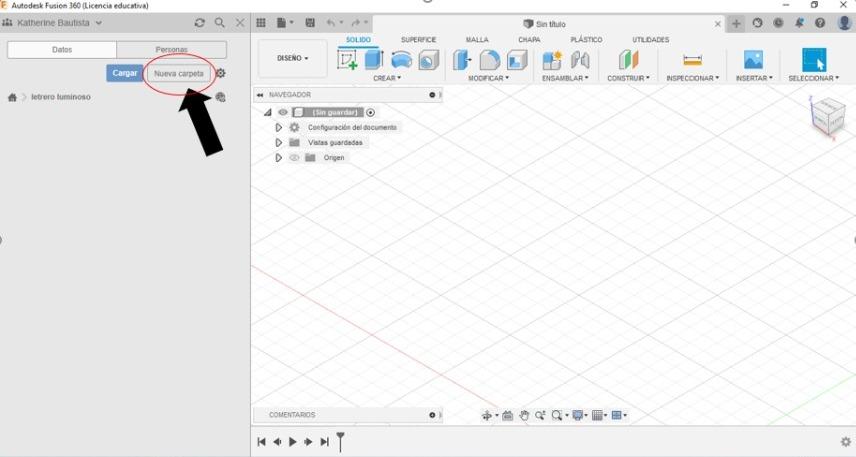Viewport: 856px width, 457px height.
Task: Open notifications bell icon
Action: click(x=799, y=23)
